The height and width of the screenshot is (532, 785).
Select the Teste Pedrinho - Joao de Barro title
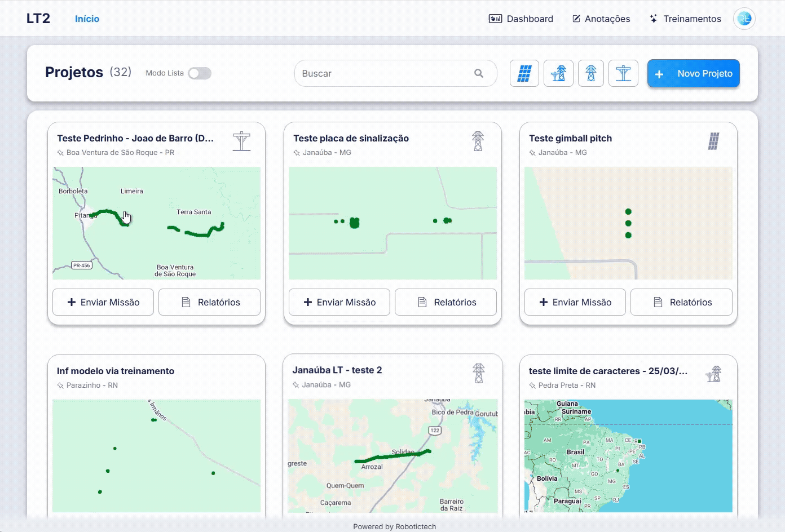tap(135, 138)
